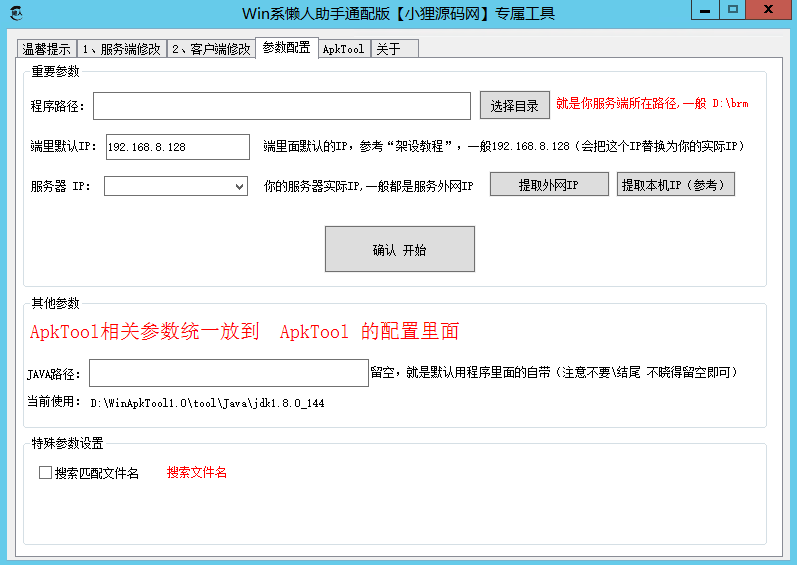Enable the 搜索匹配文件名 checkbox
797x565 pixels.
(45, 473)
